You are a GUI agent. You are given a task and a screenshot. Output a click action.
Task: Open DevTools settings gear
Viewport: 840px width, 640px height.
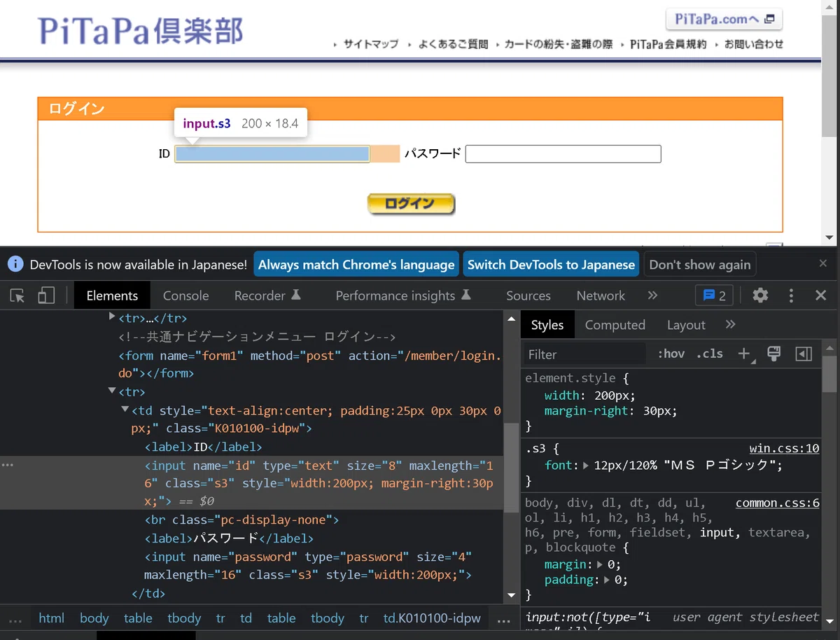tap(760, 295)
